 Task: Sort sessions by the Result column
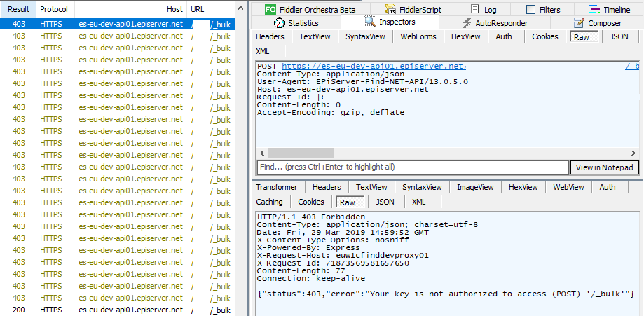tap(18, 9)
